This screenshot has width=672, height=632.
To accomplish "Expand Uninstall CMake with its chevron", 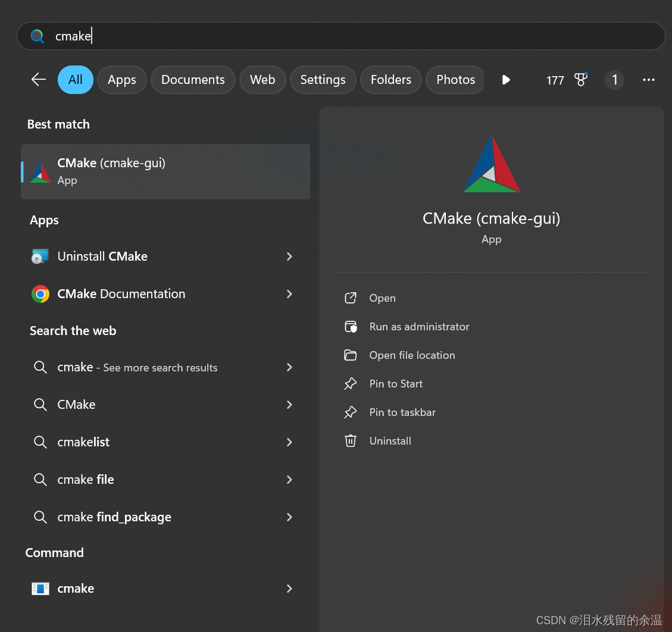I will tap(289, 256).
